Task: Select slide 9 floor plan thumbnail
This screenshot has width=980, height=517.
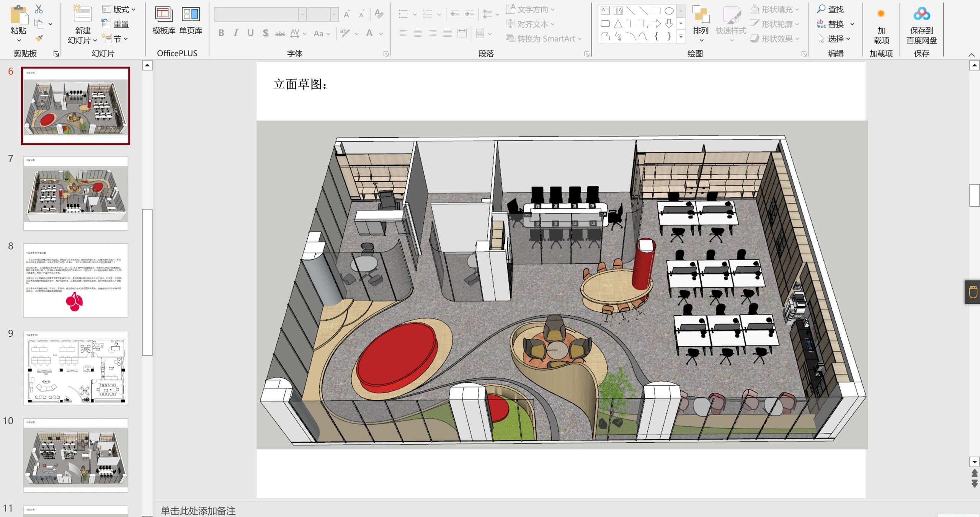Action: (x=75, y=368)
